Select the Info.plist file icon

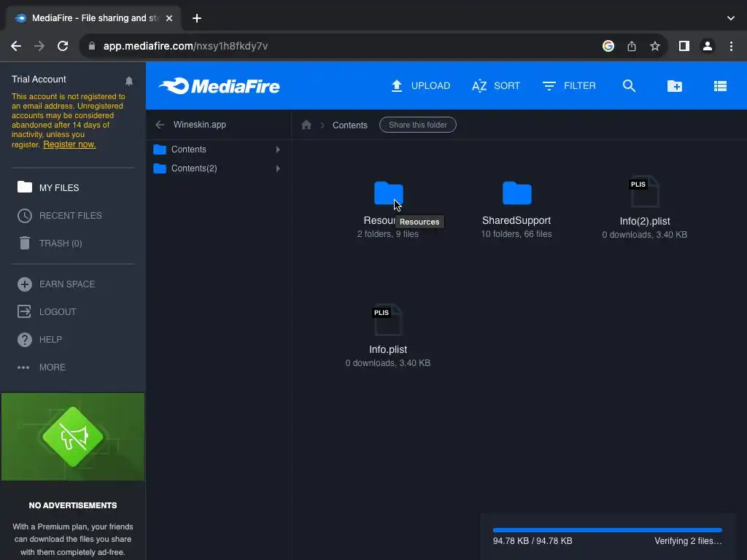tap(387, 320)
